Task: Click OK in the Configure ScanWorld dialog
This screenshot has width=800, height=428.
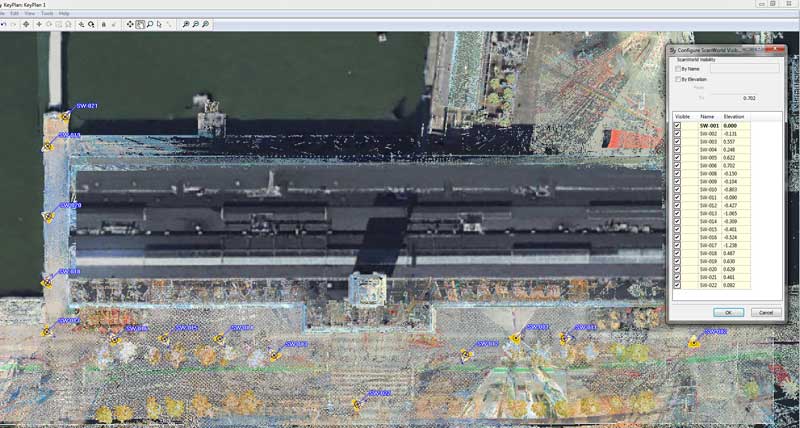Action: (728, 312)
